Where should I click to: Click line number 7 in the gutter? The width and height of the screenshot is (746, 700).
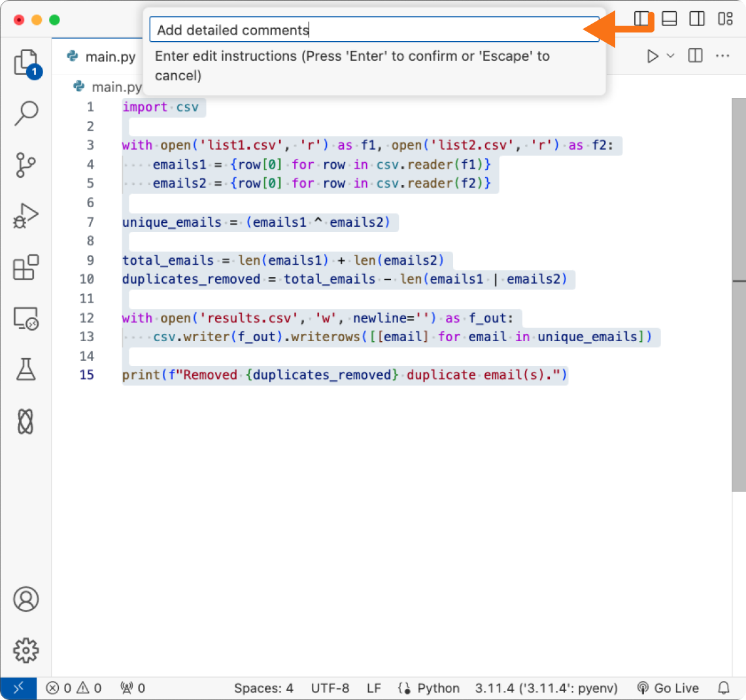coord(90,222)
